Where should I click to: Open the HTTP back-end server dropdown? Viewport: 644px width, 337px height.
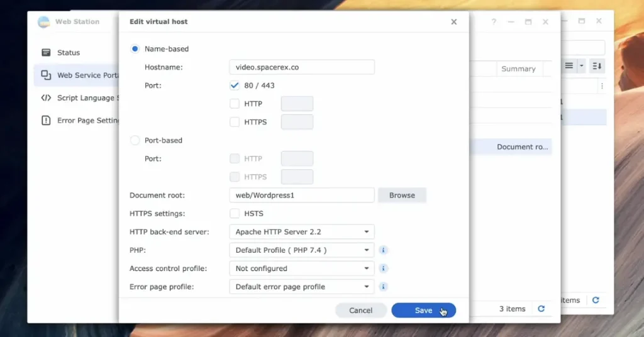click(302, 232)
